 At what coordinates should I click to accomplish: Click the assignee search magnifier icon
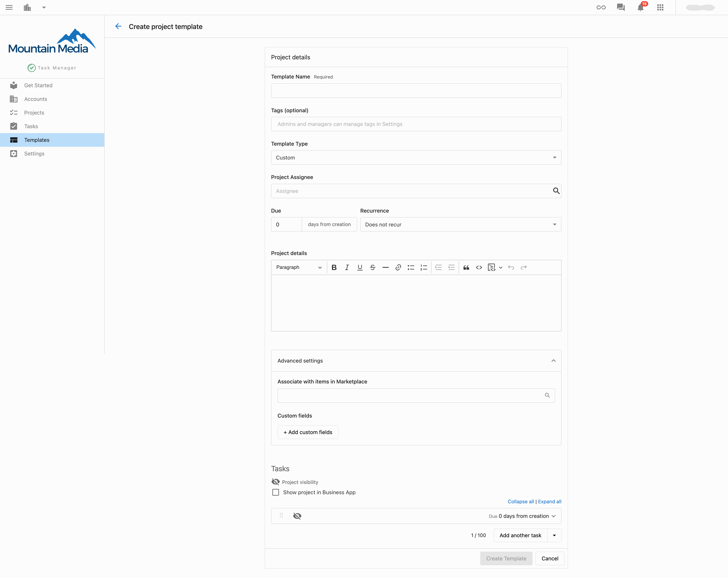(556, 191)
